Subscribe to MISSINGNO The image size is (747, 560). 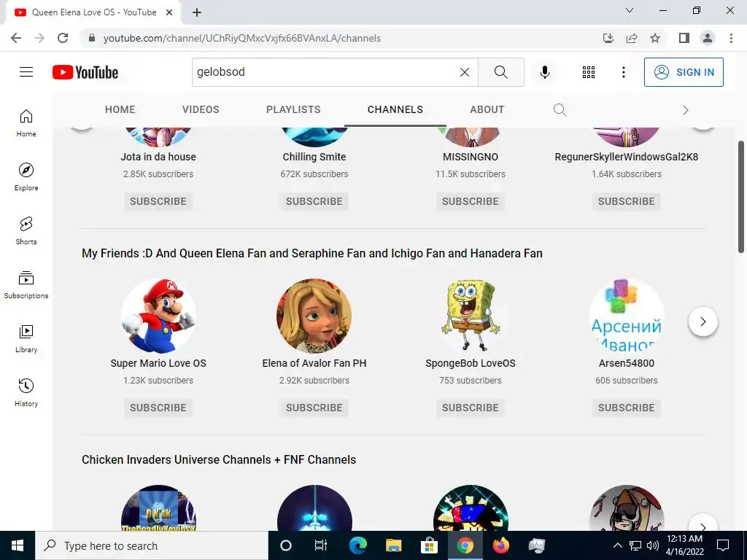click(471, 201)
